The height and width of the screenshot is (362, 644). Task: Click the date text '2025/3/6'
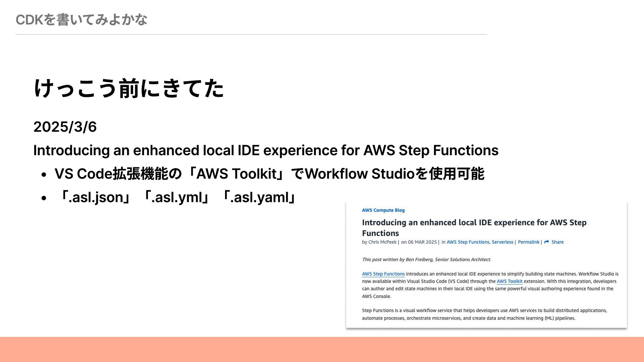[x=65, y=127]
